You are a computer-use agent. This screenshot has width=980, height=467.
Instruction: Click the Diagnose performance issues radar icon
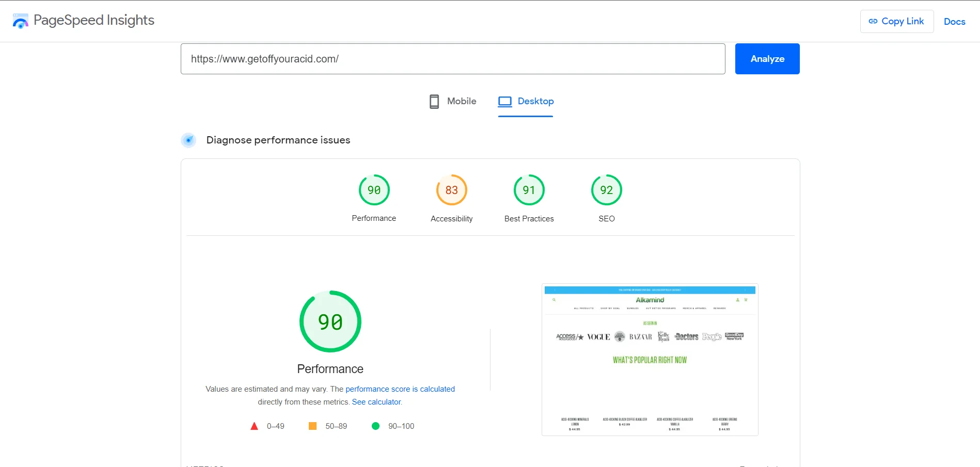[x=188, y=140]
